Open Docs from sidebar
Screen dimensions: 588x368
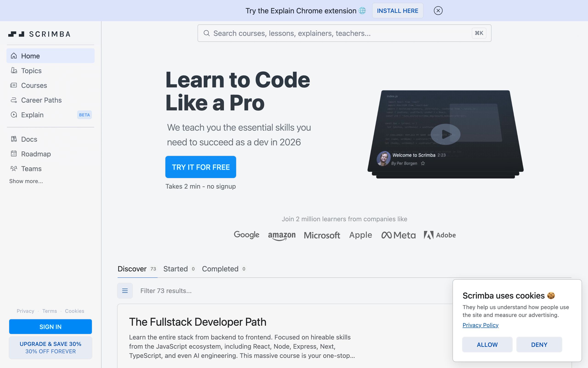click(x=51, y=139)
